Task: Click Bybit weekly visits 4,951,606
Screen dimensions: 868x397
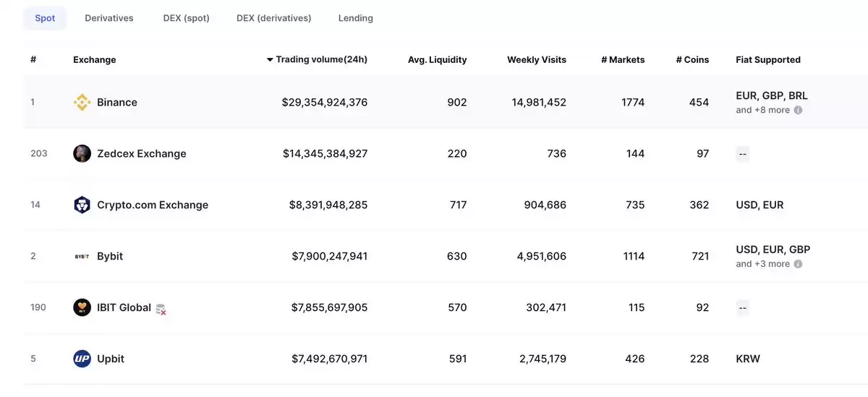Action: point(542,256)
